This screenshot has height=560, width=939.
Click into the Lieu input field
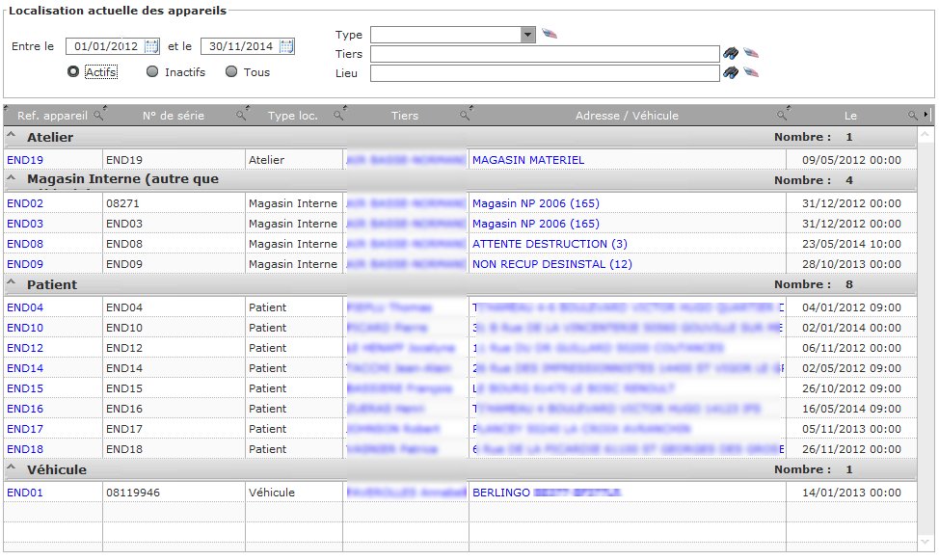545,73
